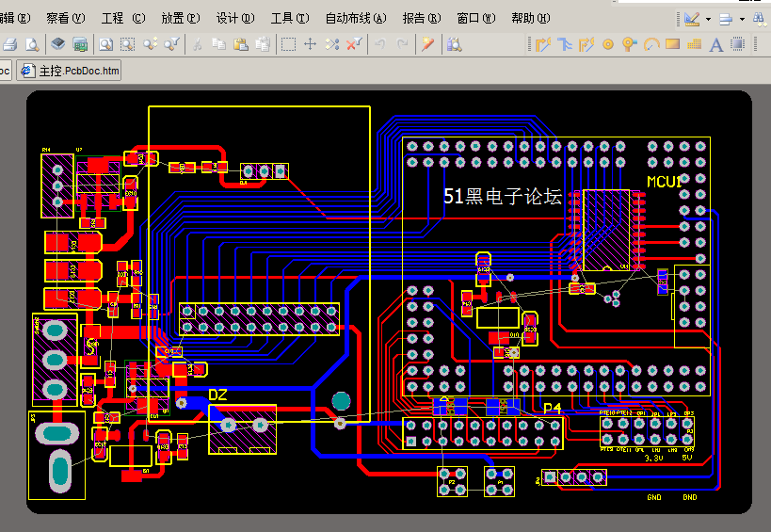
Task: Open the 3D board layers icon
Action: [x=58, y=44]
